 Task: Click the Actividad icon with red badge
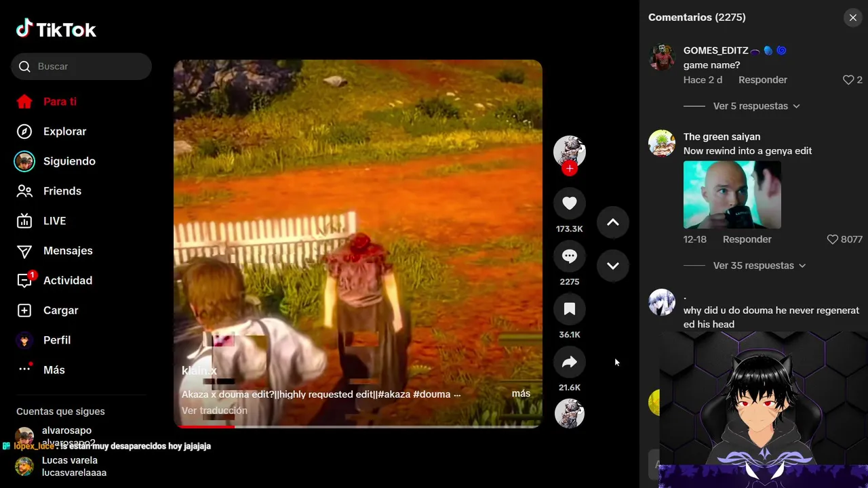[25, 280]
